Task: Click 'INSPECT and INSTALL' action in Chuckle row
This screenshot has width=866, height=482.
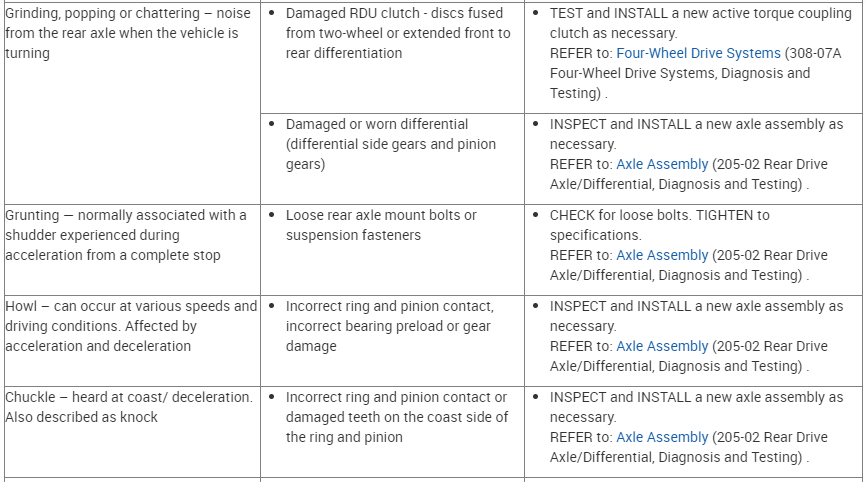Action: [696, 397]
